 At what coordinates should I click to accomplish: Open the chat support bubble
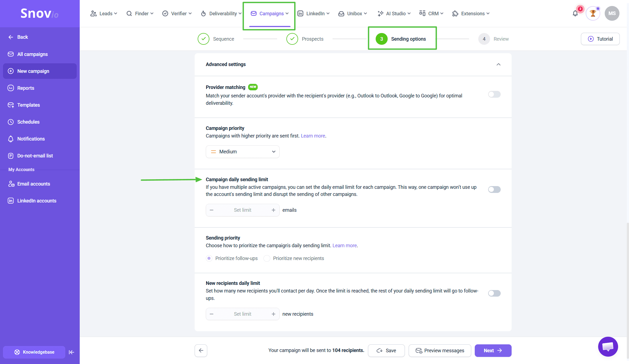pyautogui.click(x=608, y=347)
